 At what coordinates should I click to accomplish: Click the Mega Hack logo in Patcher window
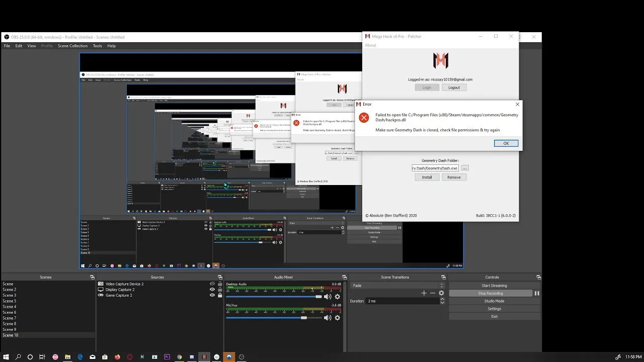(441, 61)
